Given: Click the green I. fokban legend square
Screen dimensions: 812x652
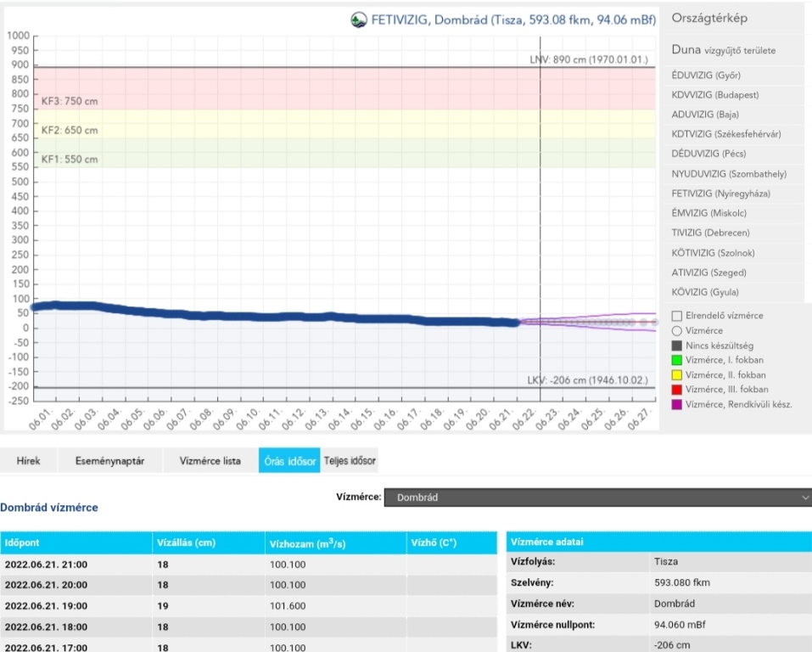Looking at the screenshot, I should [676, 360].
